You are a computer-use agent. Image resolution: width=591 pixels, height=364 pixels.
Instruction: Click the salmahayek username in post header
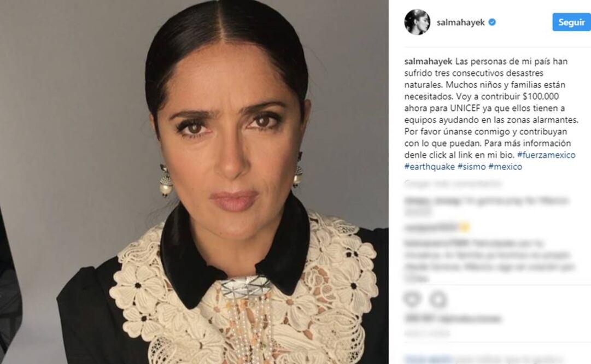coord(460,22)
